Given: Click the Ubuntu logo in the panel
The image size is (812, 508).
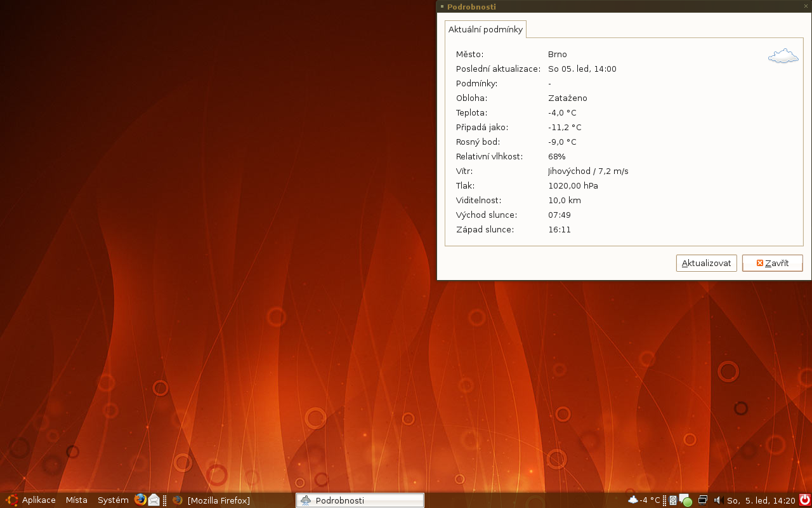Looking at the screenshot, I should (11, 500).
